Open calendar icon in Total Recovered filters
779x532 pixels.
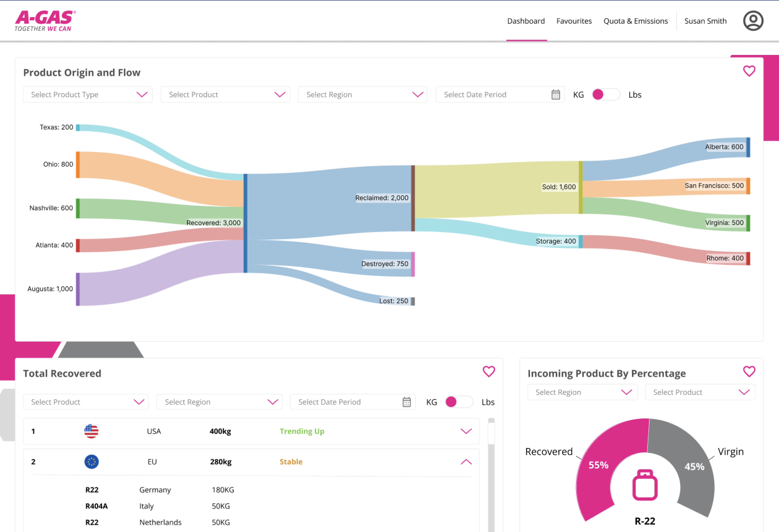[x=406, y=402]
